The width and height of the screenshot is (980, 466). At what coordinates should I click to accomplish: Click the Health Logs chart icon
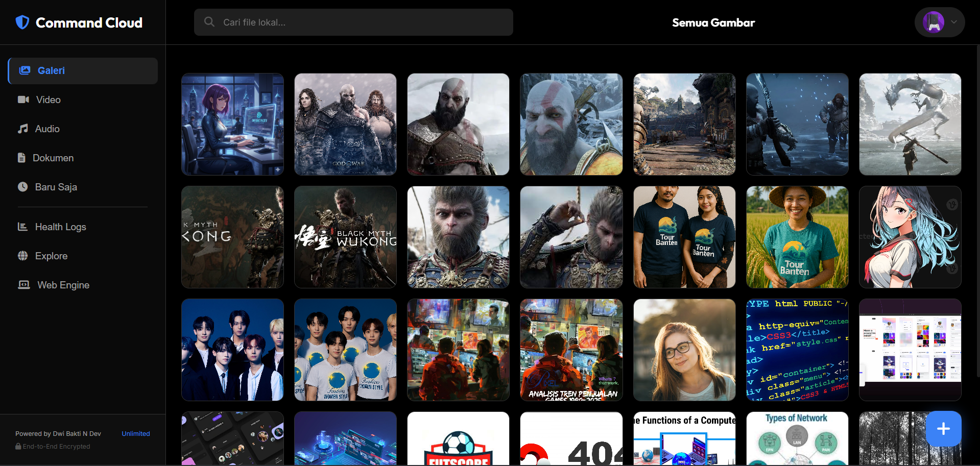coord(23,227)
